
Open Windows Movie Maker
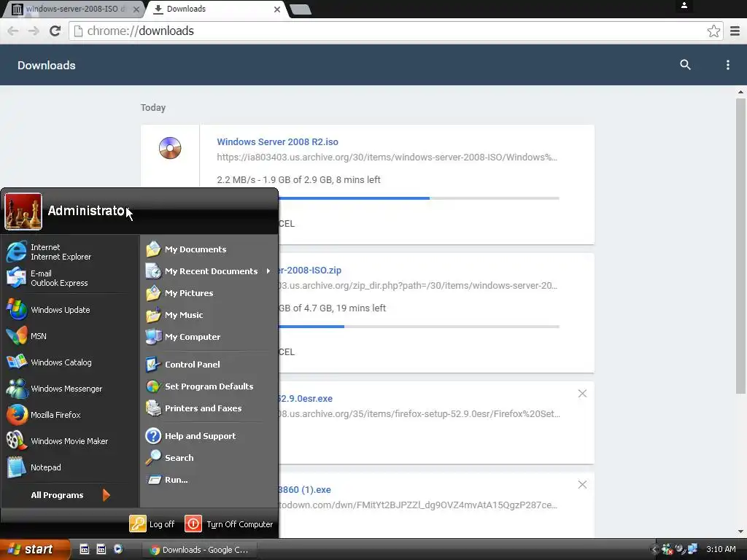pos(69,440)
